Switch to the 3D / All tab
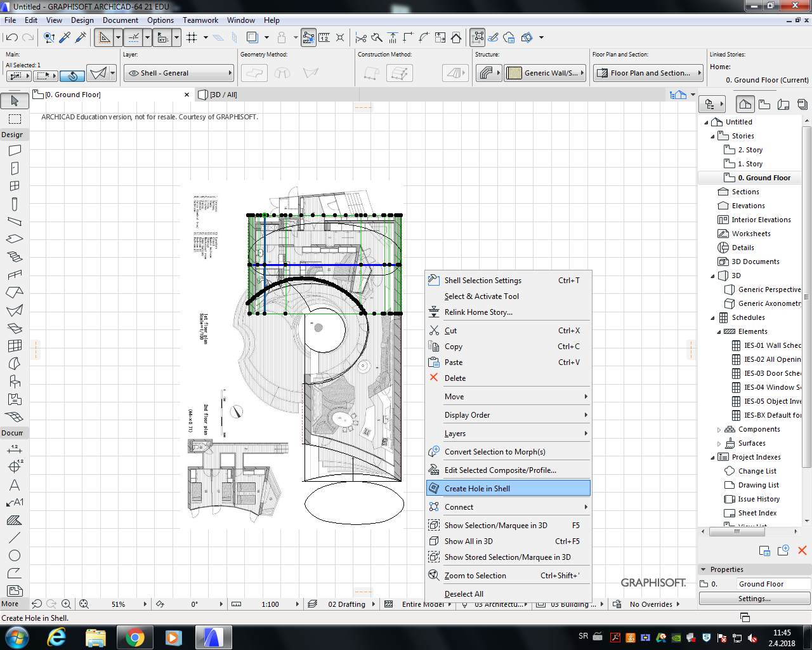812x650 pixels. click(224, 95)
